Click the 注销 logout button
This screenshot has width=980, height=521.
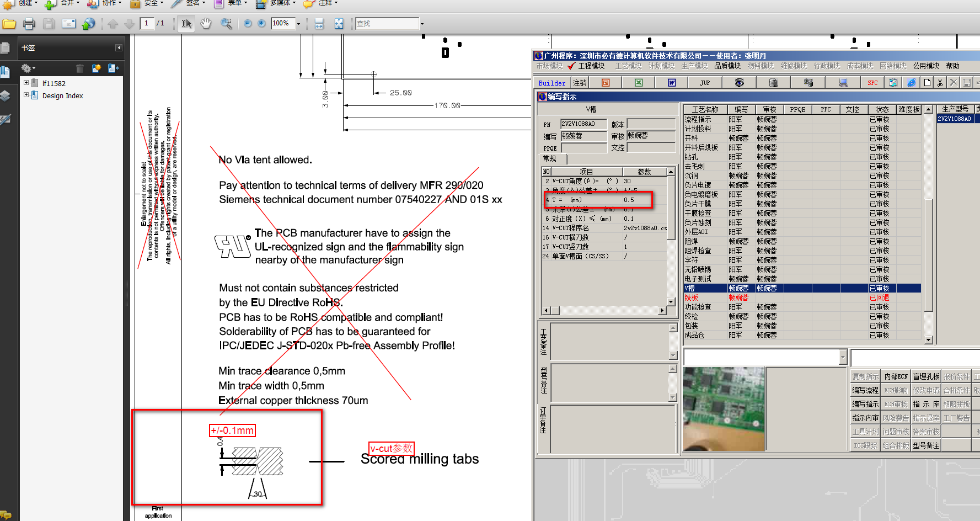[580, 83]
